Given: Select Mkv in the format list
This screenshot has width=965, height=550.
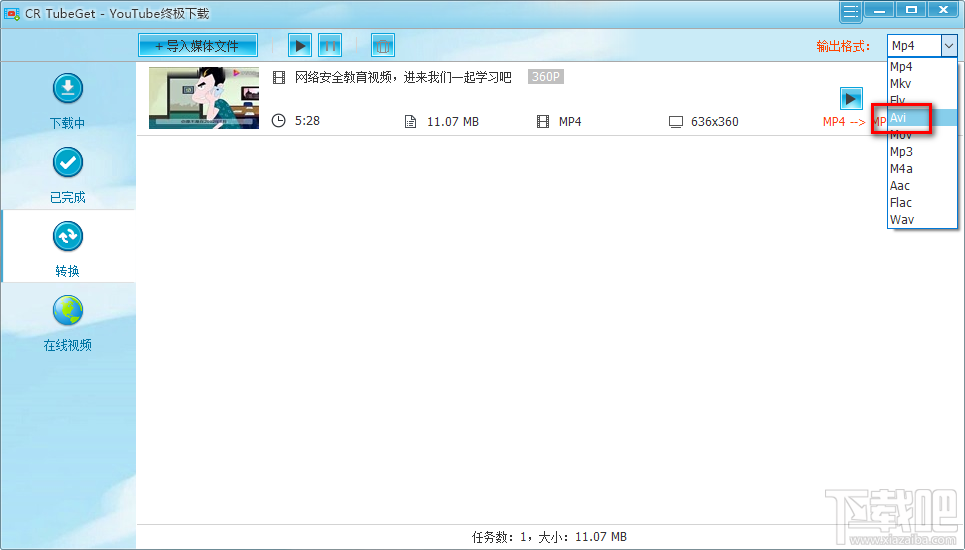Looking at the screenshot, I should [922, 84].
